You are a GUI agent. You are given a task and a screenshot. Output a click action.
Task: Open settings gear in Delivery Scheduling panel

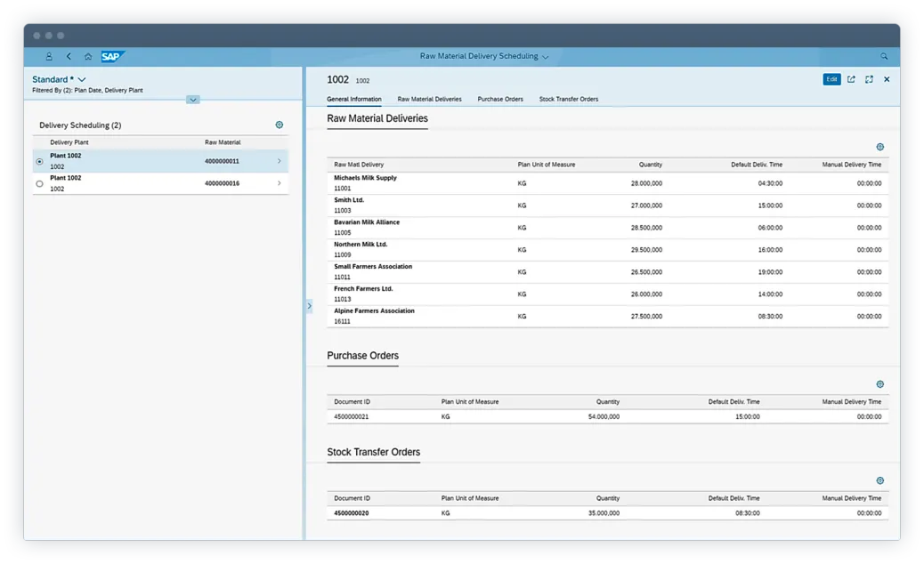pos(279,125)
